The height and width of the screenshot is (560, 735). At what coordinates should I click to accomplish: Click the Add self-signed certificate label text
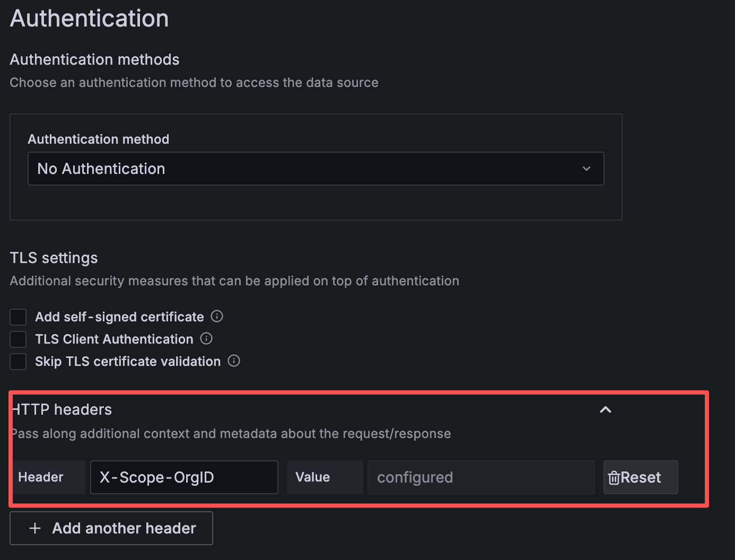coord(119,317)
